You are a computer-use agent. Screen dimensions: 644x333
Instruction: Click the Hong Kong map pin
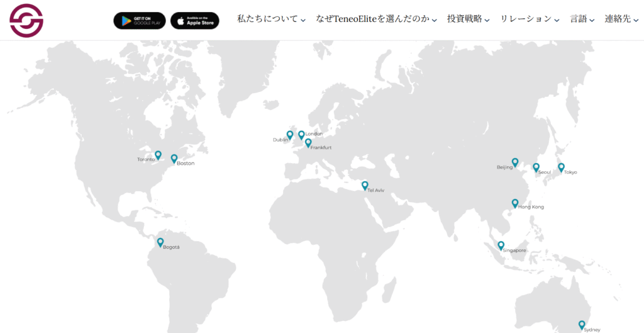(x=515, y=203)
